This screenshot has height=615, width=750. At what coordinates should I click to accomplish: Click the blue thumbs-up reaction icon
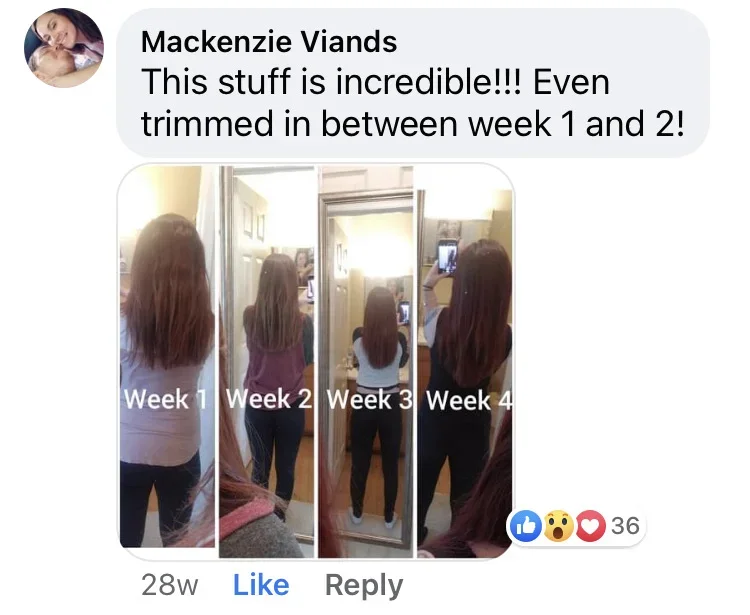point(526,526)
